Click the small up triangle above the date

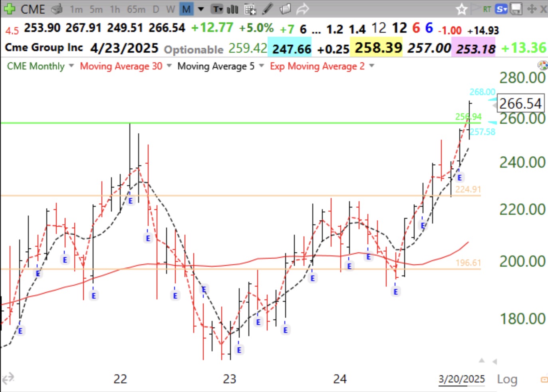(x=482, y=360)
